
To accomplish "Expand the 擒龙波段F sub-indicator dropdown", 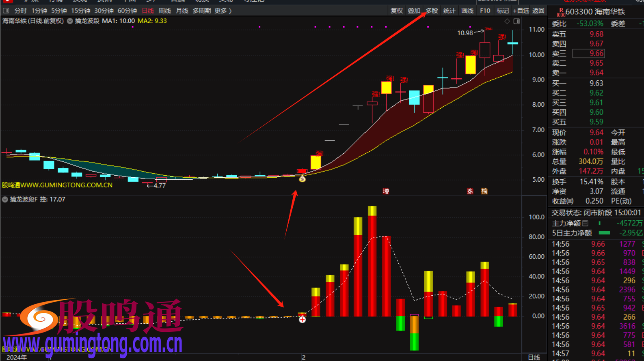I will [x=5, y=199].
